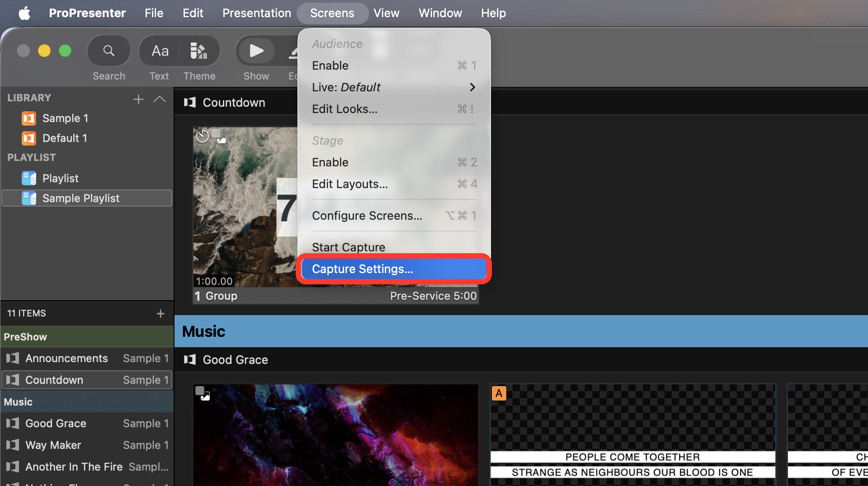Screen dimensions: 868x486
Task: Open the Text (Aa) toolbar tool
Action: click(160, 51)
